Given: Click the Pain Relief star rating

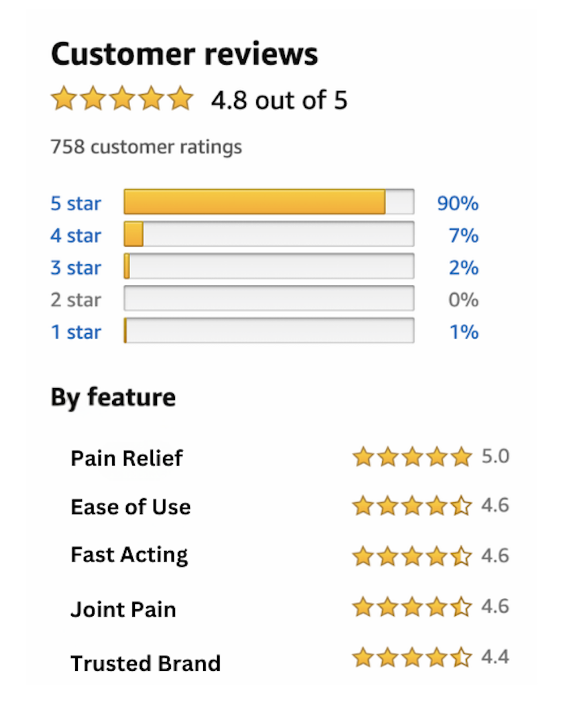Looking at the screenshot, I should pyautogui.click(x=412, y=457).
